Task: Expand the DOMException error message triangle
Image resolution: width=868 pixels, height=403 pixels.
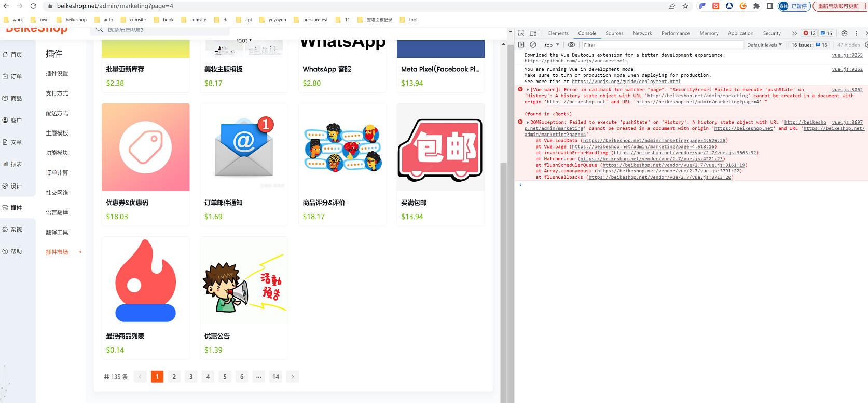Action: click(528, 123)
